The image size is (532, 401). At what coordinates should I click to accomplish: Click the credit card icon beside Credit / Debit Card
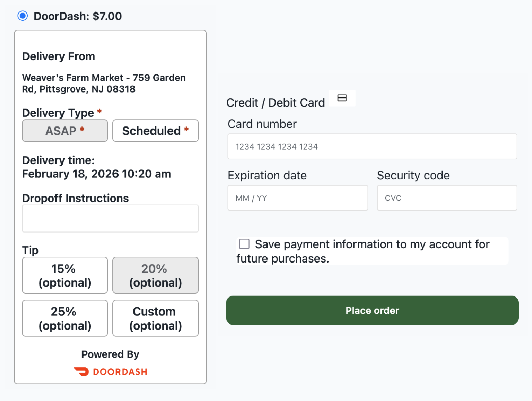click(342, 98)
